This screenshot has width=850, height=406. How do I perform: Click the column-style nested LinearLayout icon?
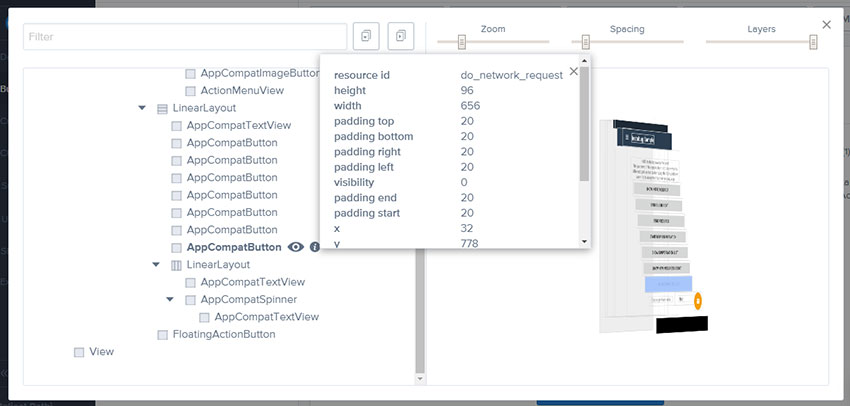click(x=176, y=265)
